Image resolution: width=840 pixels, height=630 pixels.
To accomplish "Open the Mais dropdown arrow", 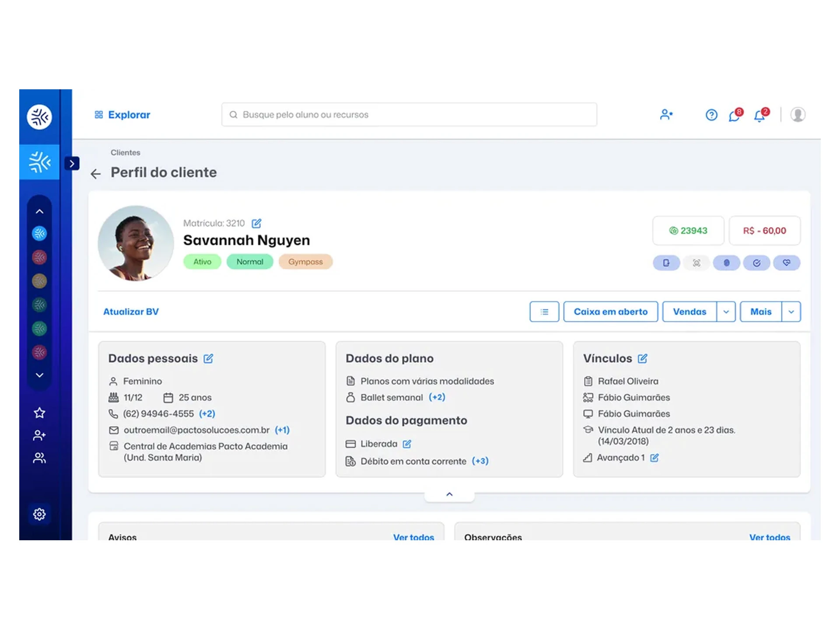I will point(791,312).
